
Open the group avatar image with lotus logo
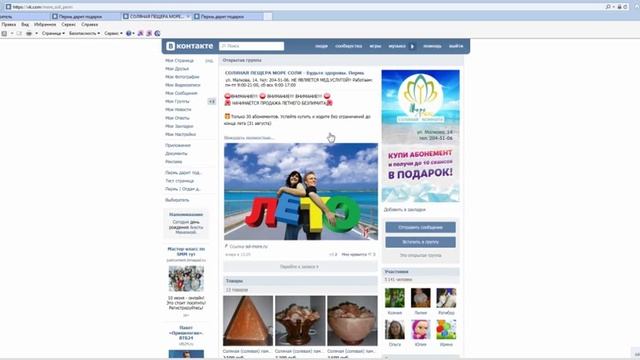[x=420, y=136]
